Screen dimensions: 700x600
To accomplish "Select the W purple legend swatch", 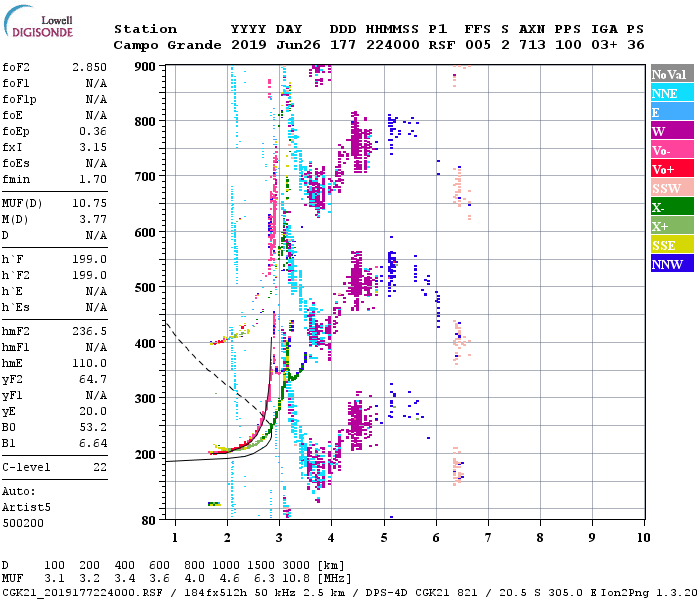I will point(672,130).
